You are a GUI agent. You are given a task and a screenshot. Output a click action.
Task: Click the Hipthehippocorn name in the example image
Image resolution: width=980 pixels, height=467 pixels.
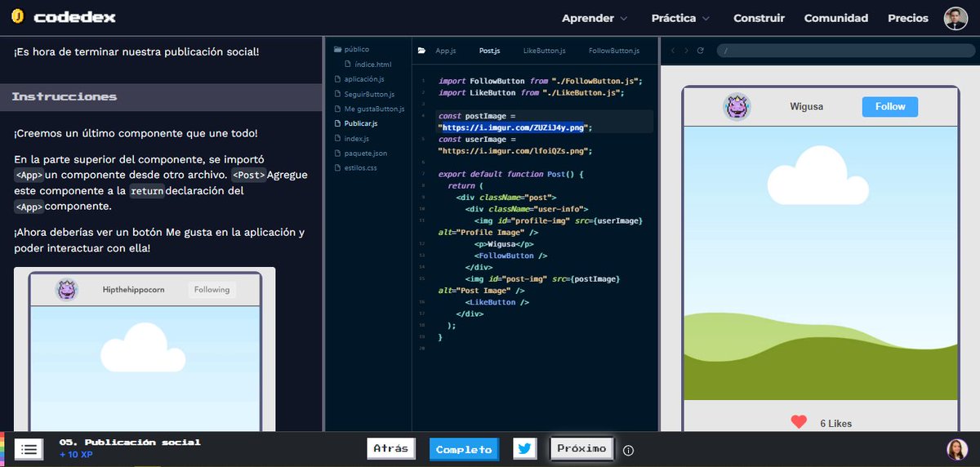click(133, 290)
